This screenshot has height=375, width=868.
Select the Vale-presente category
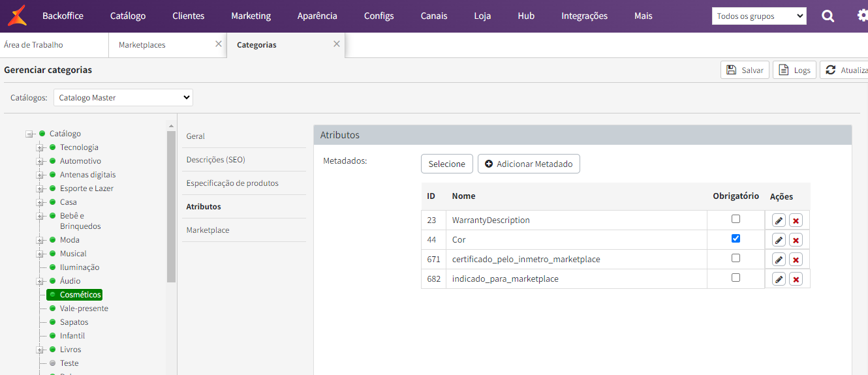[x=84, y=308]
